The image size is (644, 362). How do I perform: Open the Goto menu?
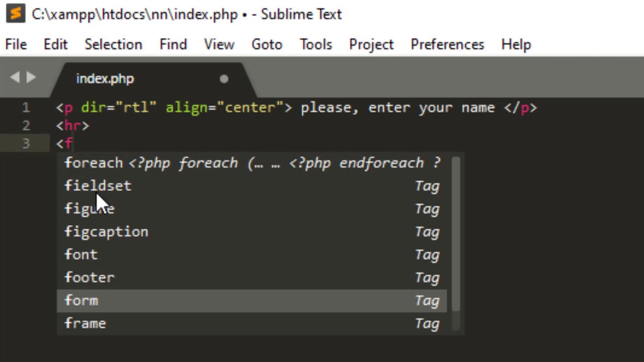pos(267,44)
